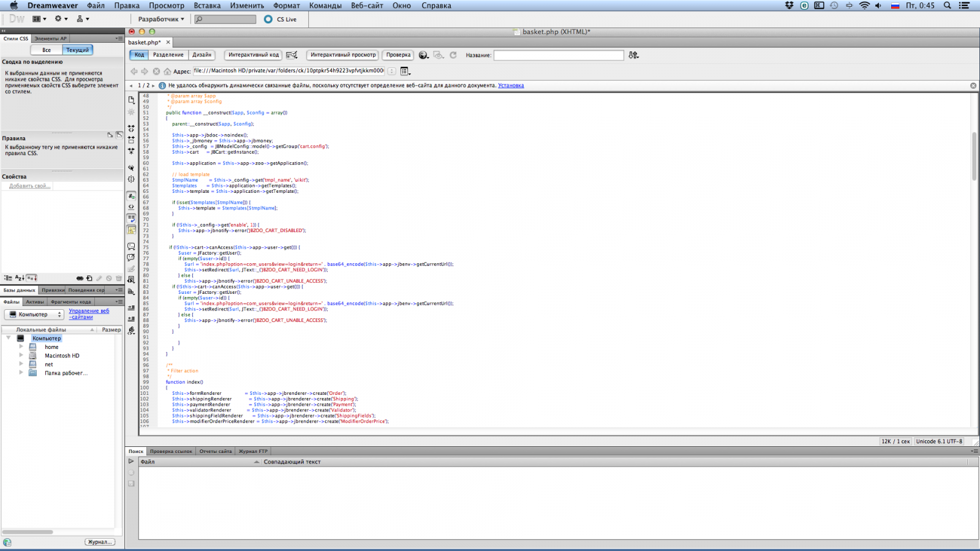Click the CS Live icon
980x551 pixels.
[x=268, y=19]
